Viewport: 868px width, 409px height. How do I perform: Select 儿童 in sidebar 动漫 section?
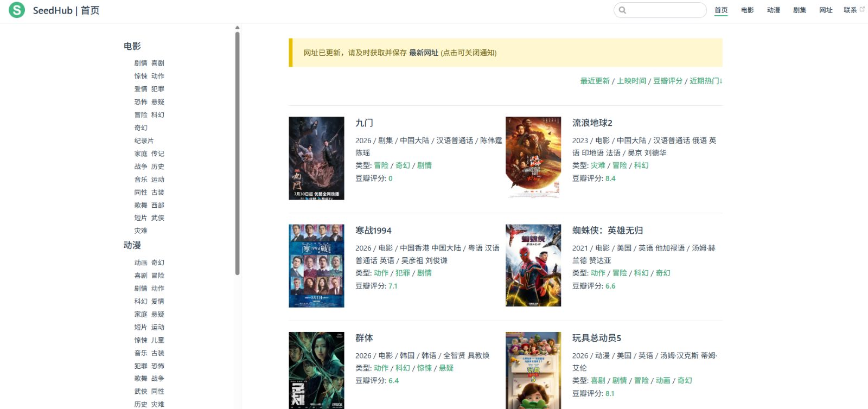(158, 340)
